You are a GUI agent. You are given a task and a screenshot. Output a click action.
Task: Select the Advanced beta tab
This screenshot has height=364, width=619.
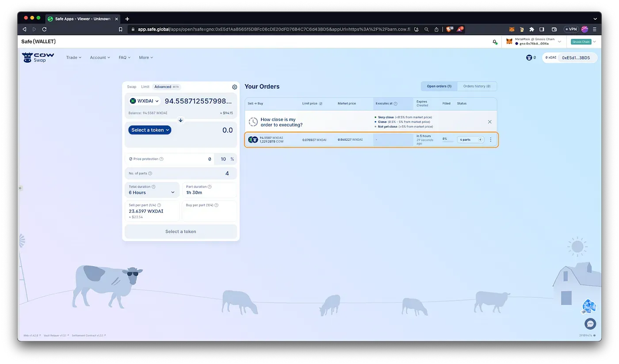pyautogui.click(x=167, y=87)
